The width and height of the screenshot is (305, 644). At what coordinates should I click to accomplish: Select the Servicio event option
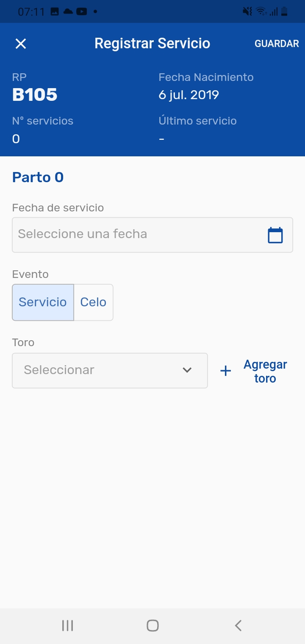coord(43,302)
